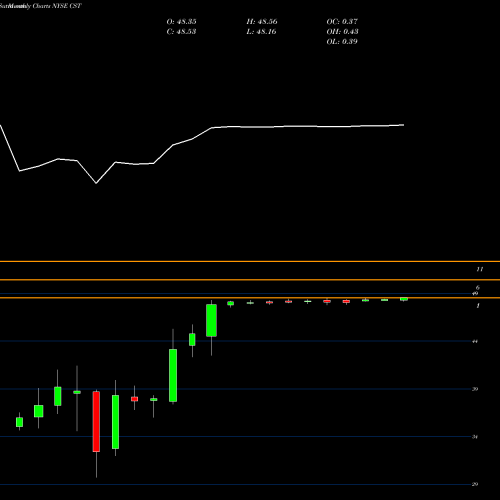Click the price axis label 44

[x=475, y=341]
